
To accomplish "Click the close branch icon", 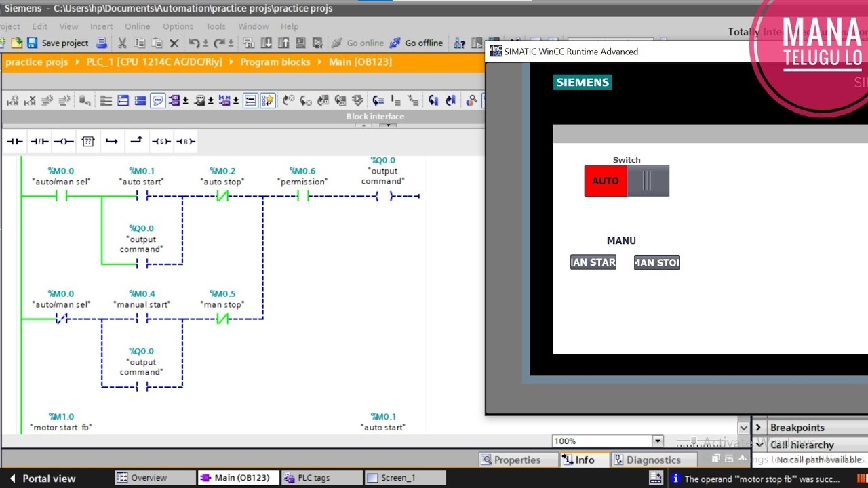I will tap(136, 140).
